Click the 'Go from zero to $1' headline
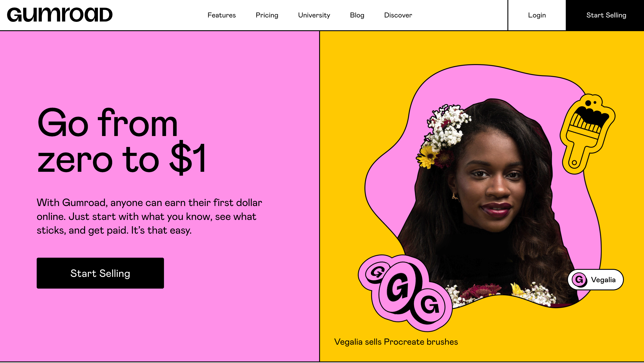 point(122,141)
